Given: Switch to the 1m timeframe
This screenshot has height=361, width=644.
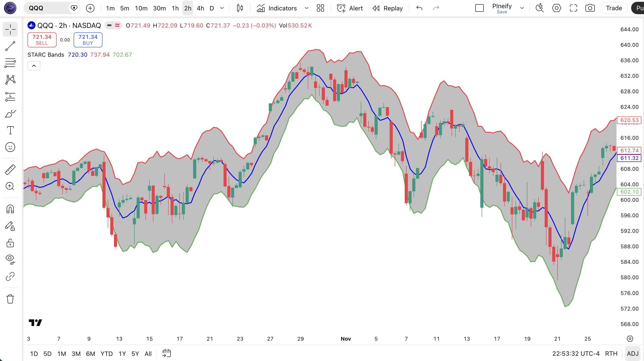Looking at the screenshot, I should pyautogui.click(x=110, y=8).
